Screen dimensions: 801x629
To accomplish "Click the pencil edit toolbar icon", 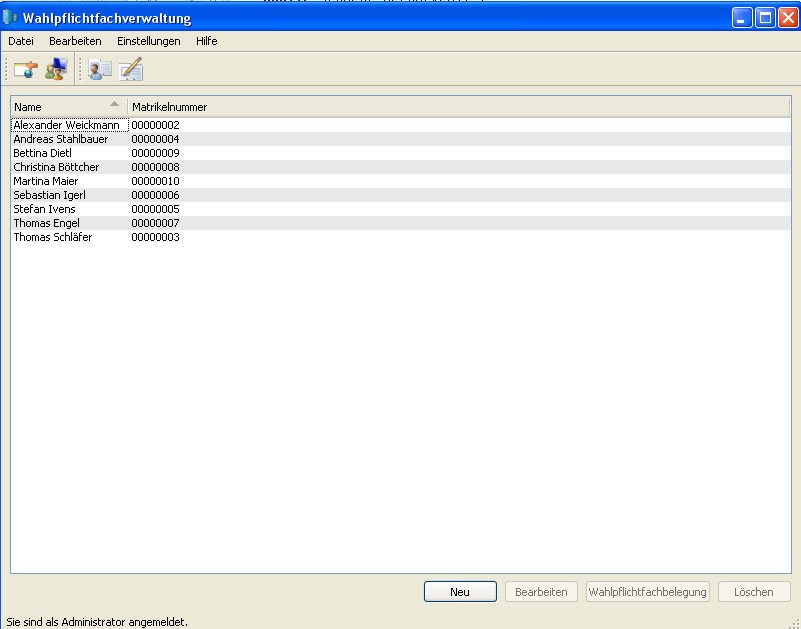I will [131, 70].
